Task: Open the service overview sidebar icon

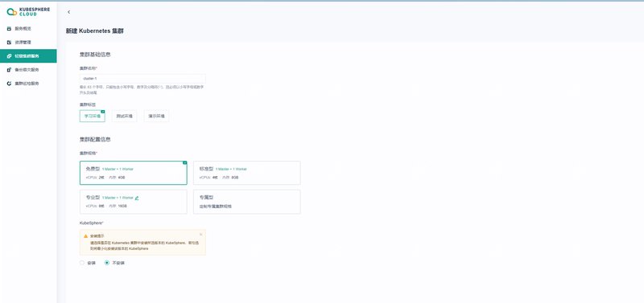Action: click(x=9, y=29)
